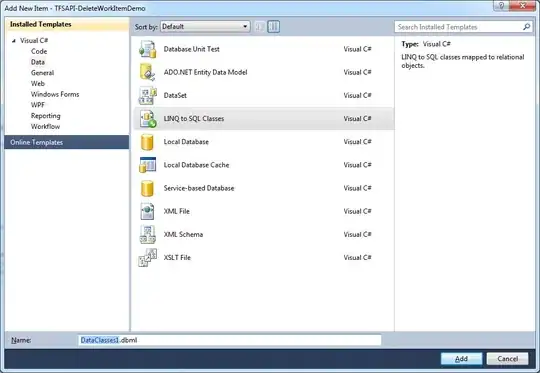
Task: Select the Local Database label
Action: [x=186, y=142]
